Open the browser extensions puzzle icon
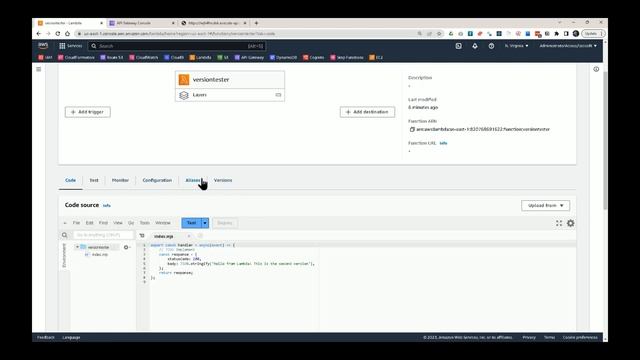This screenshot has height=360, width=640. point(557,34)
